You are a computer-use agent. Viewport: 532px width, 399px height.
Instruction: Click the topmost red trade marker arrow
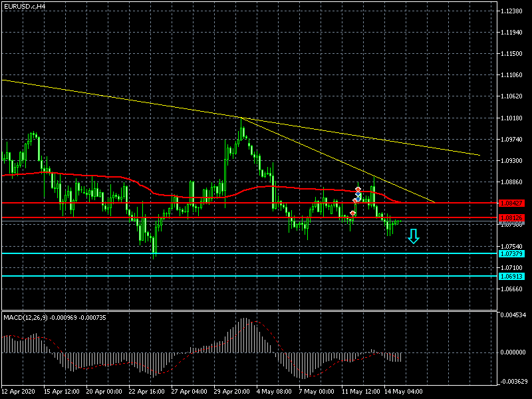point(358,190)
